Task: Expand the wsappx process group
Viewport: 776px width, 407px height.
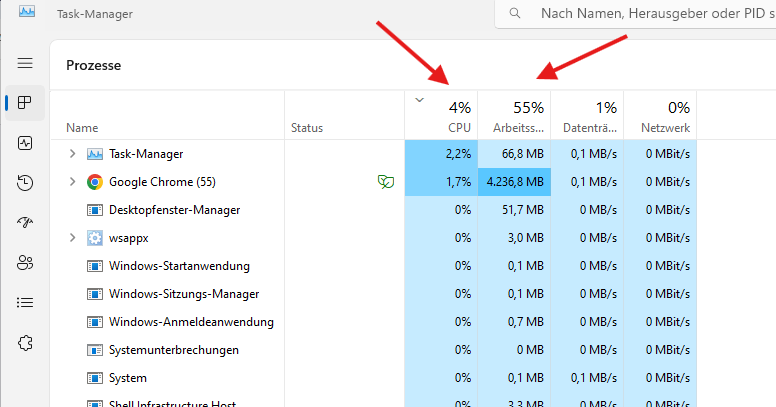Action: click(x=72, y=238)
